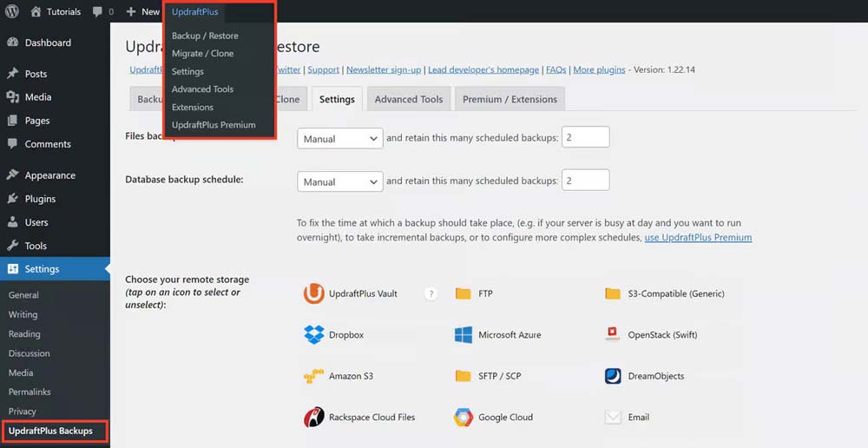
Task: Select Dropbox remote storage
Action: point(334,335)
